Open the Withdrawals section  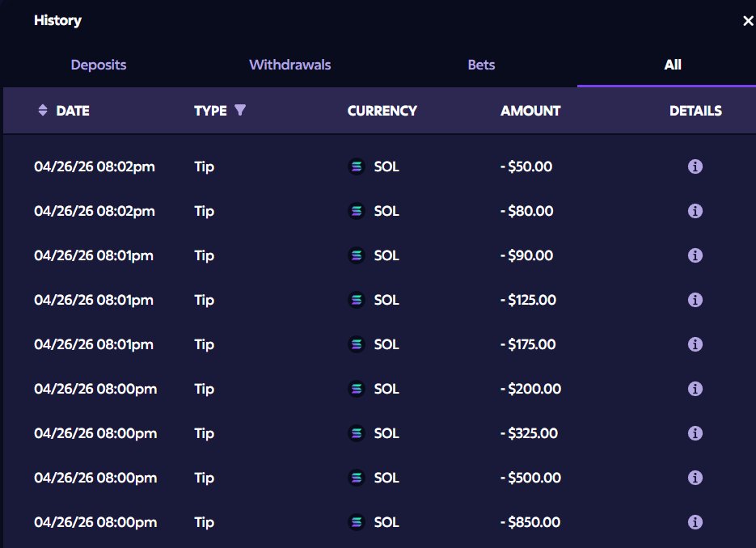pyautogui.click(x=289, y=65)
